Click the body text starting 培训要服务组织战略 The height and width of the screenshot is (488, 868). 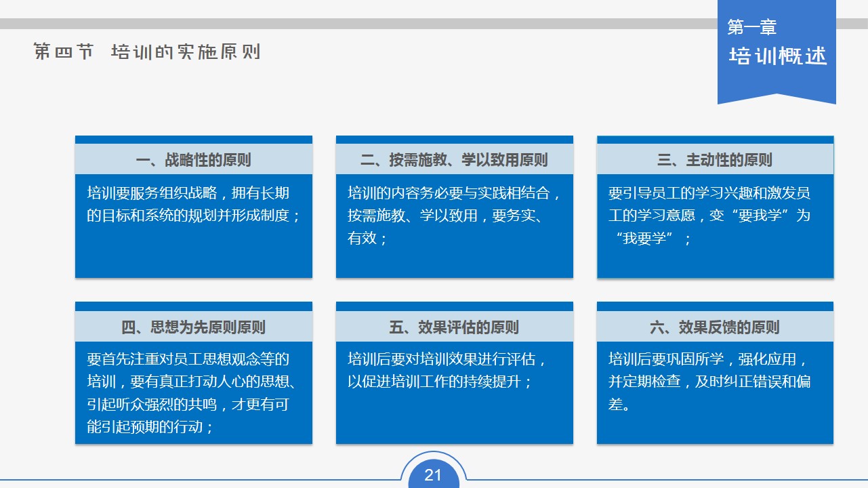click(194, 205)
